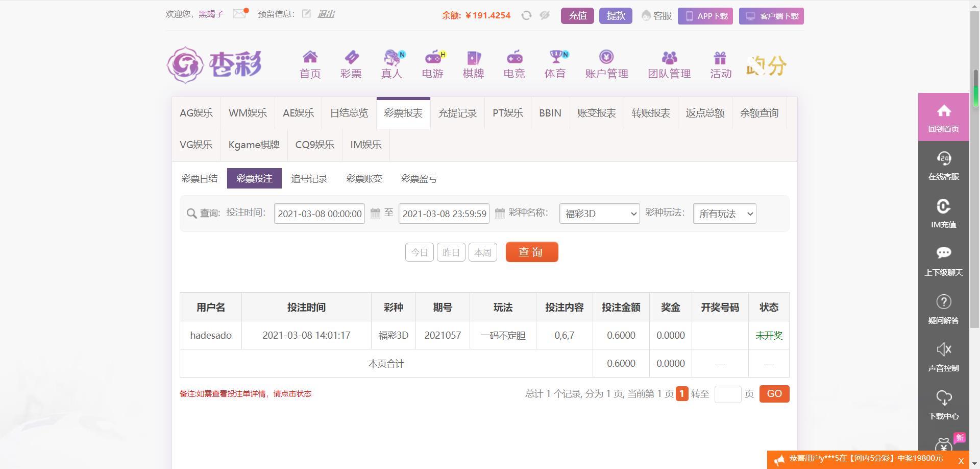Open start-date calendar picker icon

click(x=375, y=213)
